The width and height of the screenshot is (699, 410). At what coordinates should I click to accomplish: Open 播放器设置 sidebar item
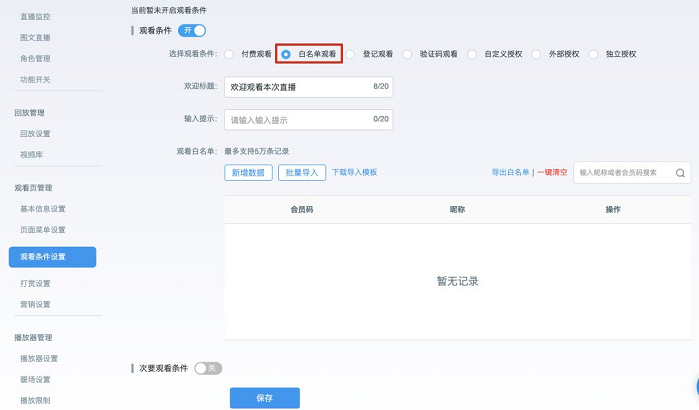pyautogui.click(x=39, y=359)
